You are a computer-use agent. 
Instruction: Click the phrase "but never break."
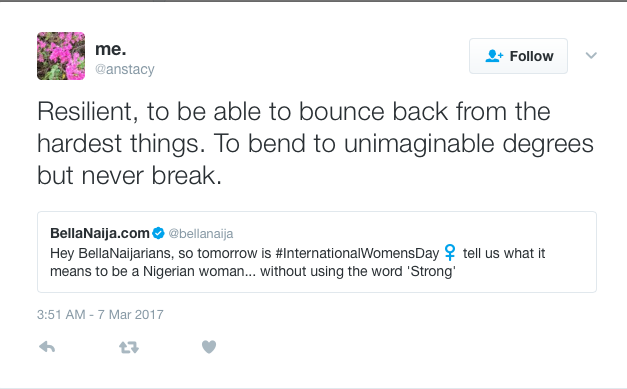pyautogui.click(x=130, y=175)
